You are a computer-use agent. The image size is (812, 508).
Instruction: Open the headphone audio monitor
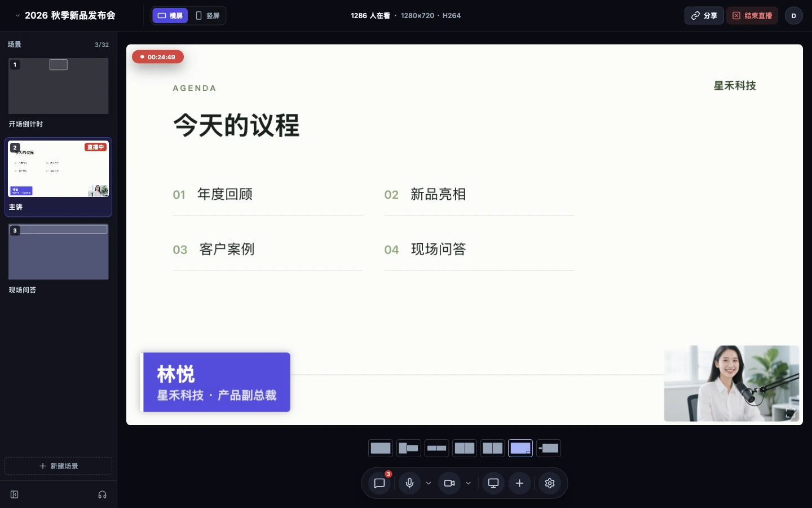pos(102,494)
